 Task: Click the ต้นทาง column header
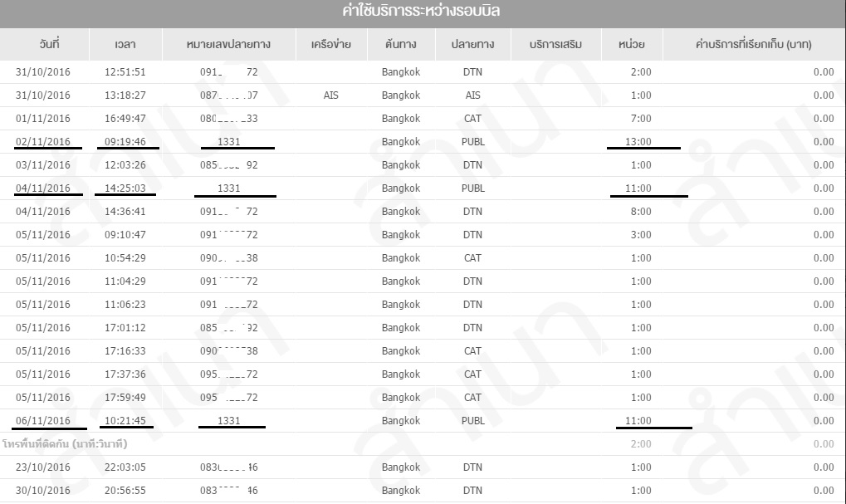(401, 44)
